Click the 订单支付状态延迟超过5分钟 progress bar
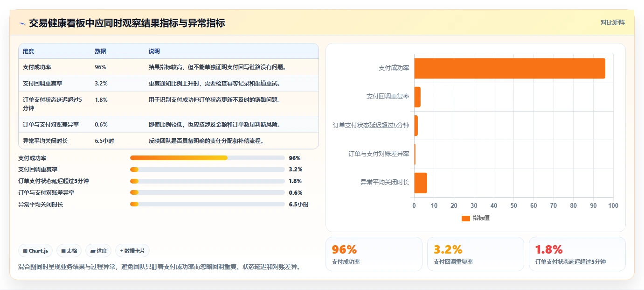This screenshot has height=290, width=644. click(208, 181)
